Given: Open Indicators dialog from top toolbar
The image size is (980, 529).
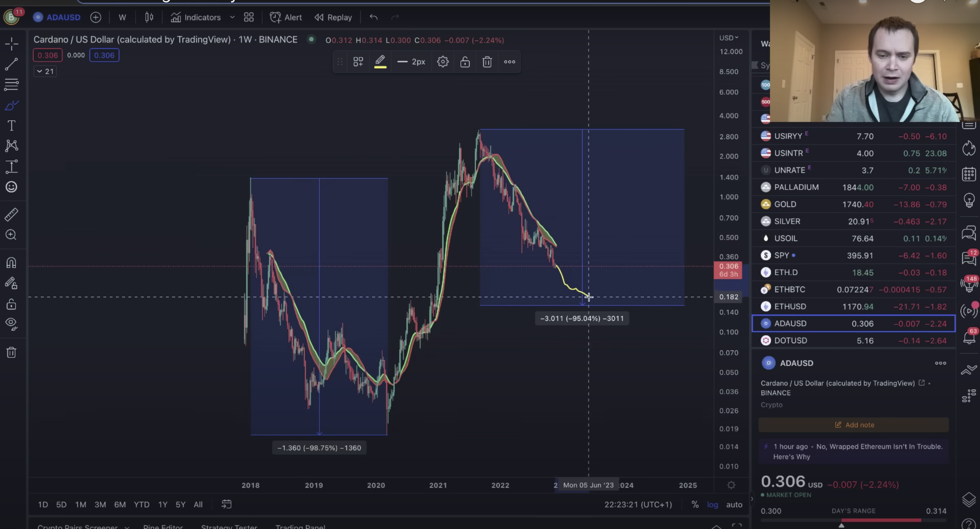Looking at the screenshot, I should click(196, 17).
